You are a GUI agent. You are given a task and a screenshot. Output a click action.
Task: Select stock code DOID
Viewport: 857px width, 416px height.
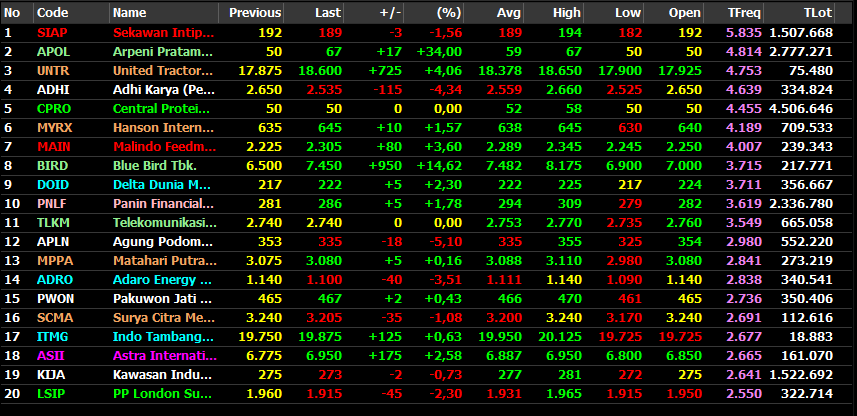(x=53, y=185)
